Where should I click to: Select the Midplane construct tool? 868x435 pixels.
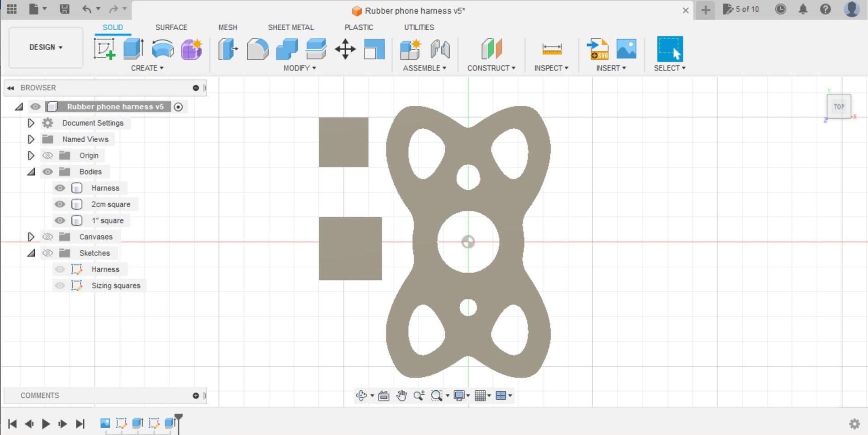coord(491,49)
